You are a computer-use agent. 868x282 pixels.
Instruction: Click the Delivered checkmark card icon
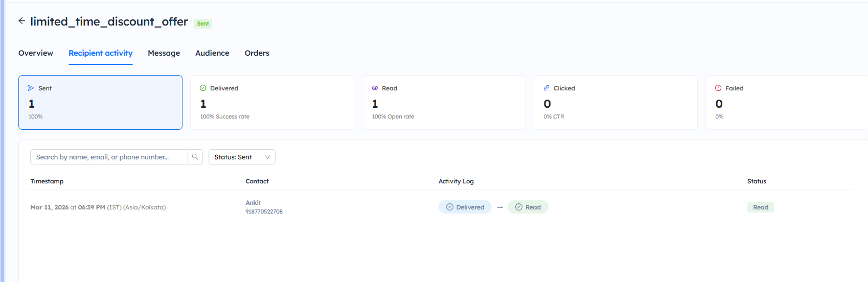[203, 88]
